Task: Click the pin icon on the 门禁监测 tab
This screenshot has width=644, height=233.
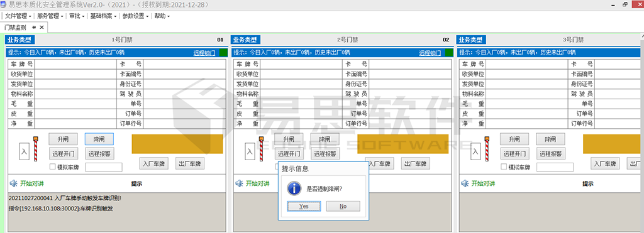Action: (x=34, y=28)
